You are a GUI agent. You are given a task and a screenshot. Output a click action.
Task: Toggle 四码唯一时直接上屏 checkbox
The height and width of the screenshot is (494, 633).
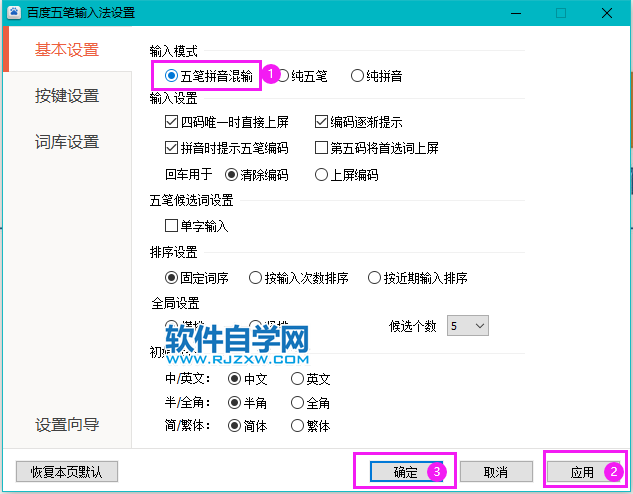172,122
